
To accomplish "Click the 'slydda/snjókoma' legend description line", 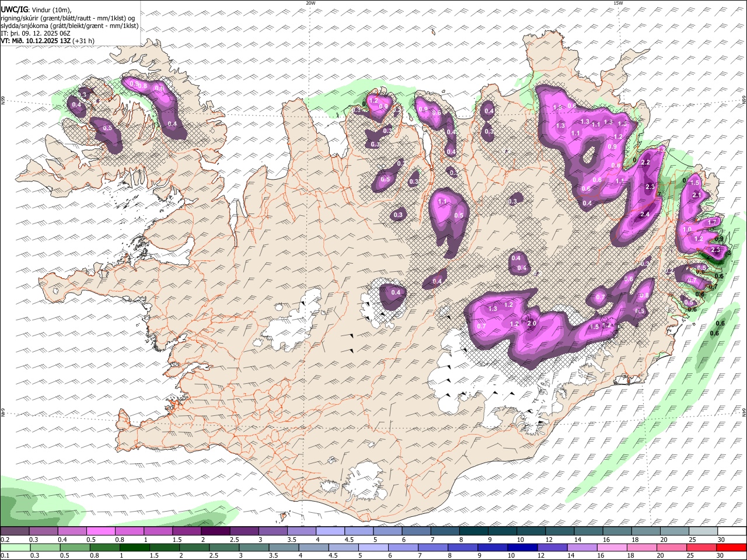I will (x=69, y=26).
